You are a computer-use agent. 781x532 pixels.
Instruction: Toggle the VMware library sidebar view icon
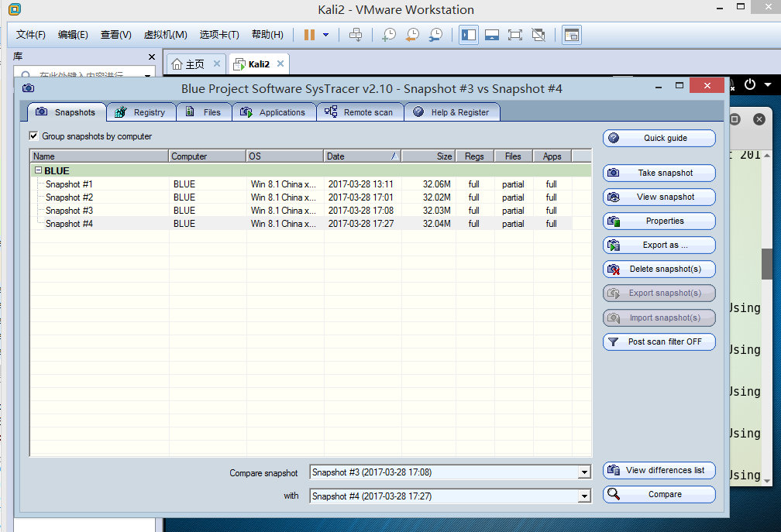point(469,35)
